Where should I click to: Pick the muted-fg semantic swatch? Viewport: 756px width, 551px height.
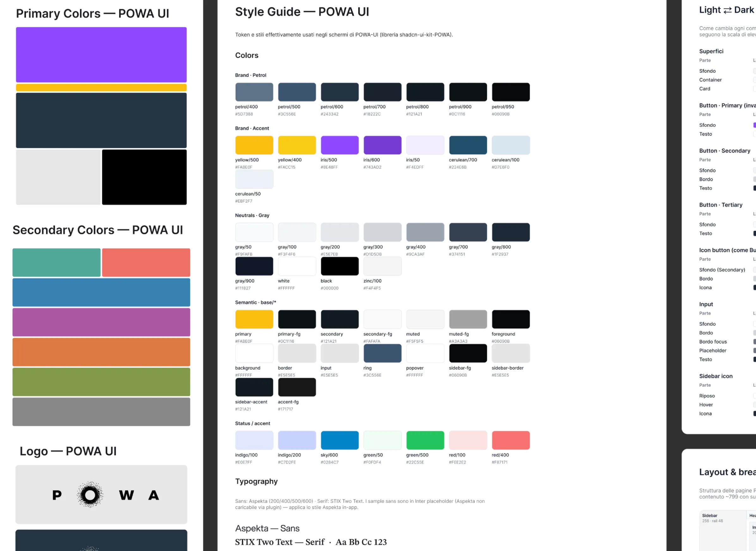[x=468, y=319]
